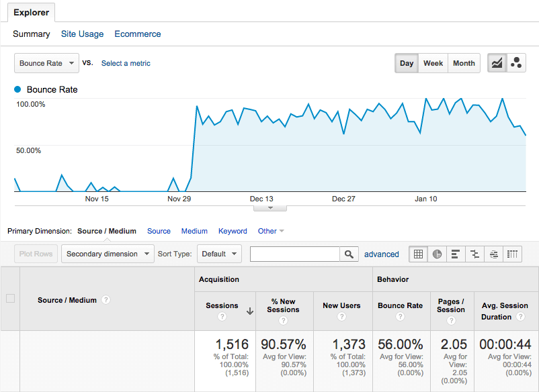Toggle chart granularity to Month
Viewport: 539px width, 392px height.
[x=464, y=63]
